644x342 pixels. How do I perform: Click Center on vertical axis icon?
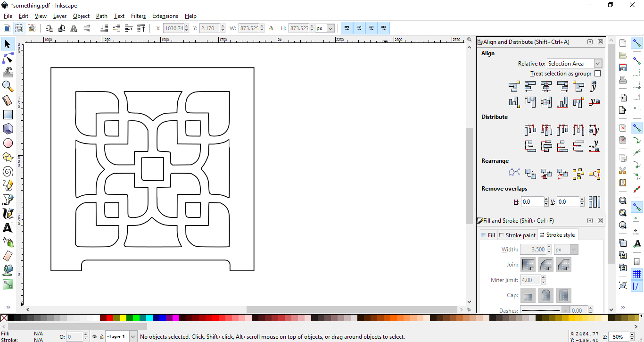[546, 86]
